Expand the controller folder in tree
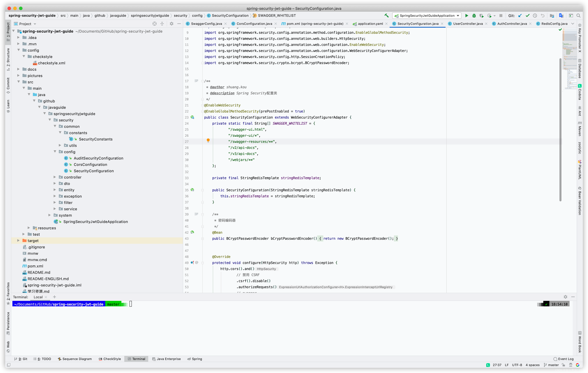The height and width of the screenshot is (373, 588). click(x=55, y=177)
